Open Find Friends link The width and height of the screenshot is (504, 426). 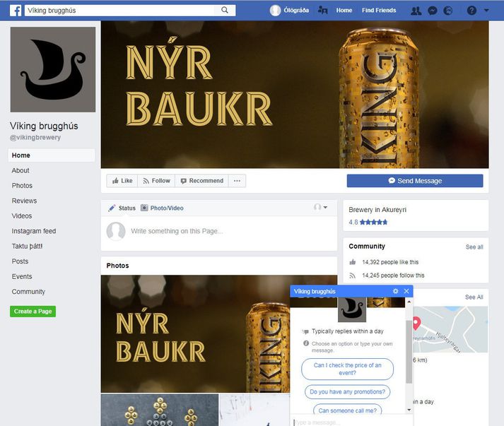(379, 11)
